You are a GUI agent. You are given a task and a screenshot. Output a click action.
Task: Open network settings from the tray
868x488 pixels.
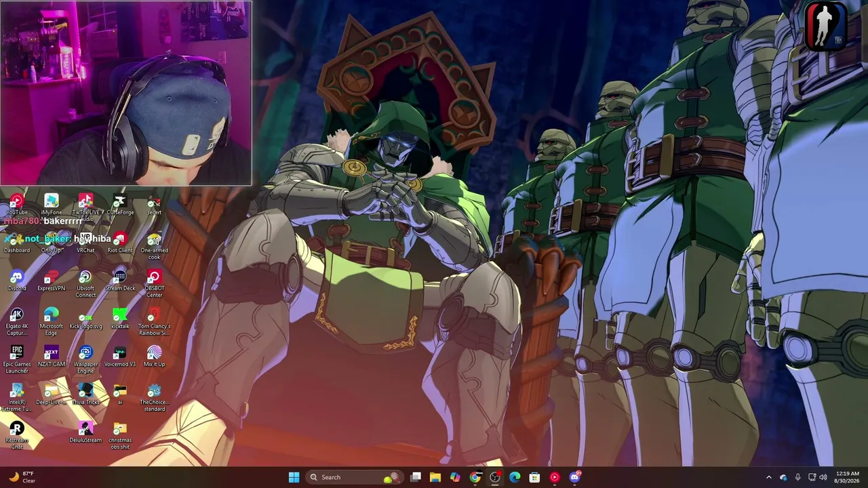click(x=812, y=477)
